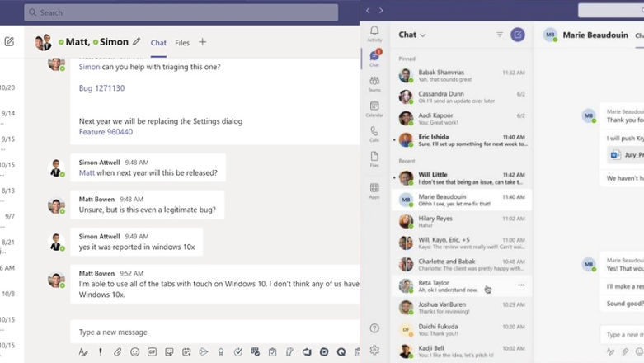This screenshot has height=363, width=644.
Task: Open the sticker picker
Action: (169, 352)
